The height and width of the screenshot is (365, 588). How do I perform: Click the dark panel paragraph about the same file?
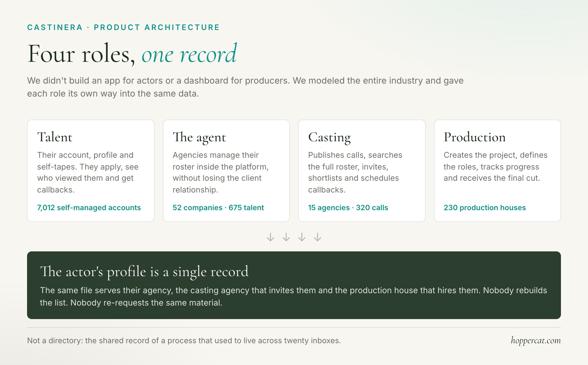293,296
